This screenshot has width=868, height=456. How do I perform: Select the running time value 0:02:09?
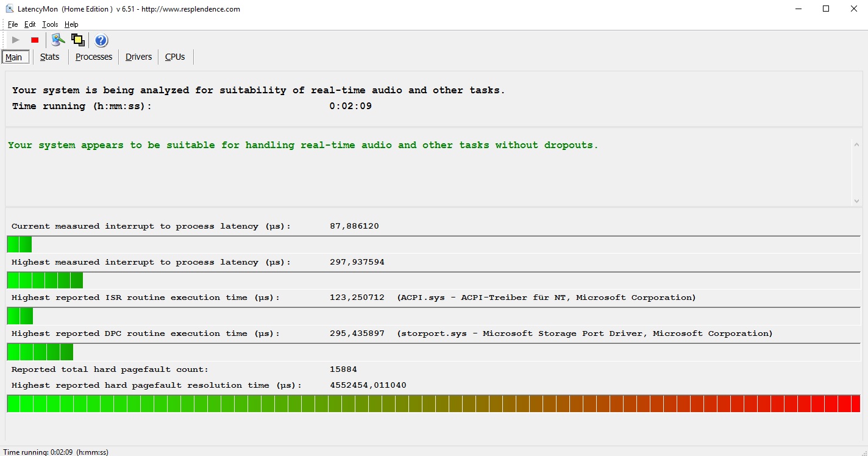350,106
